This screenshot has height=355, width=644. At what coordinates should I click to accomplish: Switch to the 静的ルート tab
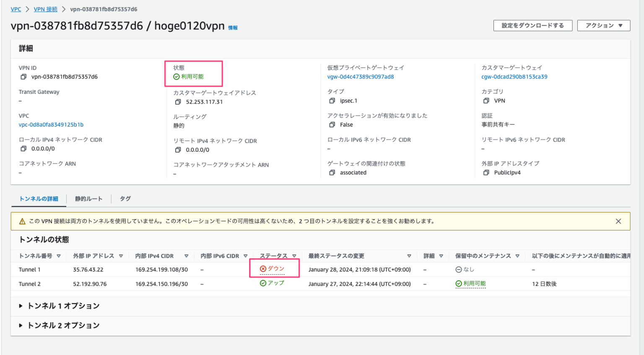pyautogui.click(x=88, y=199)
